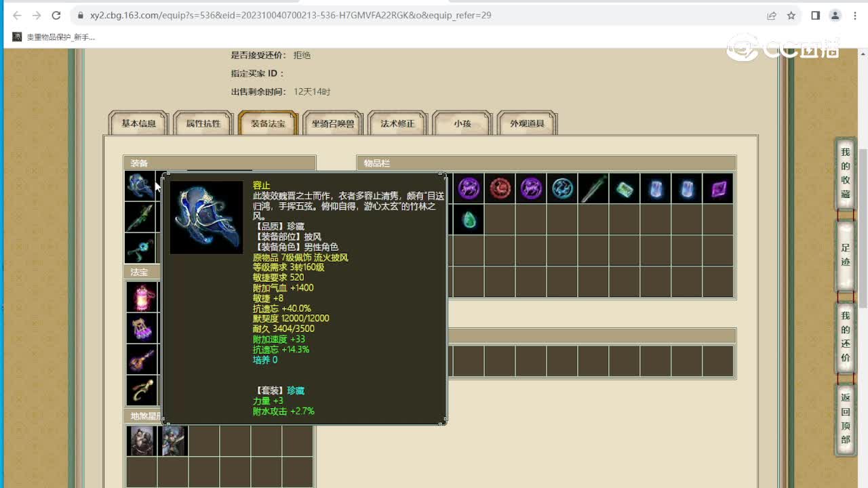Go back in browser

click(17, 15)
